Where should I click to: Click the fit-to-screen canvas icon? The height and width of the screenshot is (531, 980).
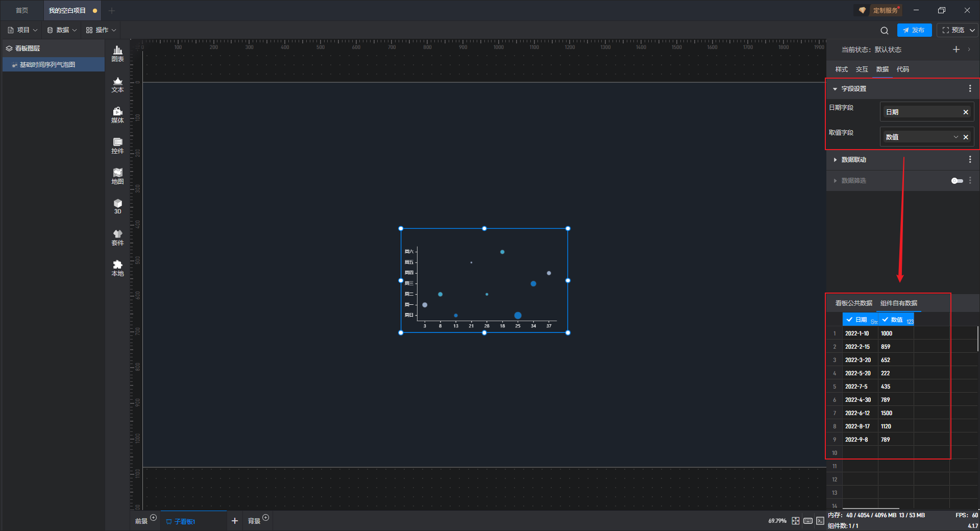click(x=796, y=521)
